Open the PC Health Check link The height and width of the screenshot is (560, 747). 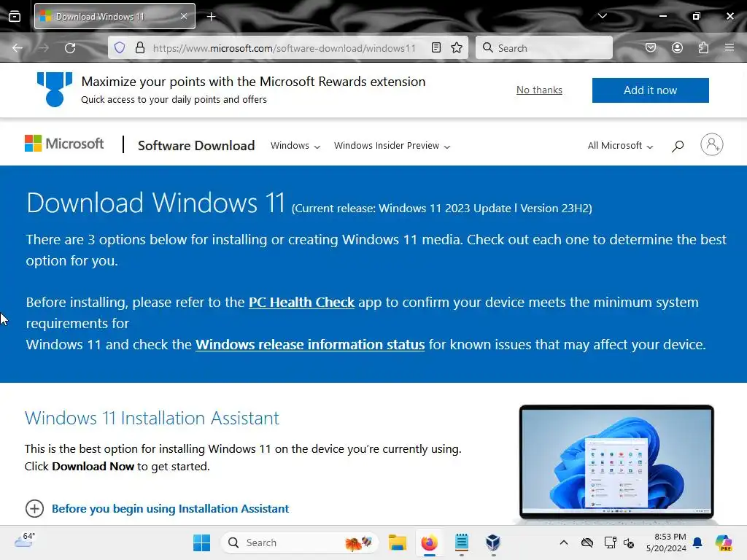tap(301, 303)
